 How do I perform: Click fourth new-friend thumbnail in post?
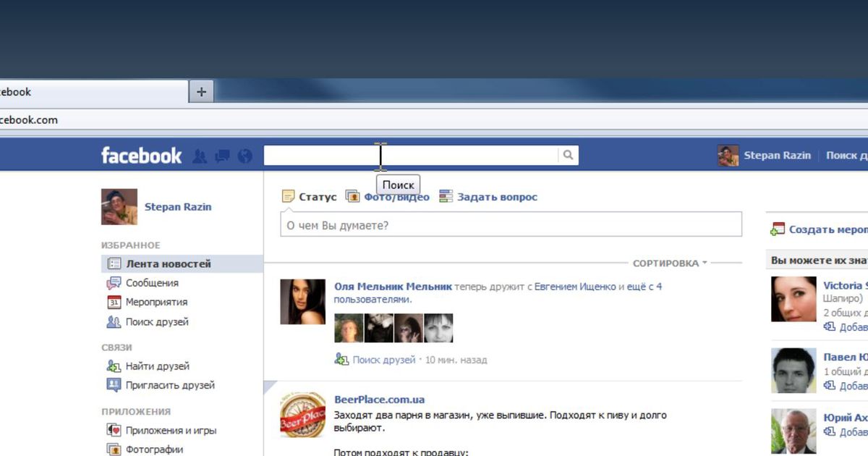pos(438,328)
